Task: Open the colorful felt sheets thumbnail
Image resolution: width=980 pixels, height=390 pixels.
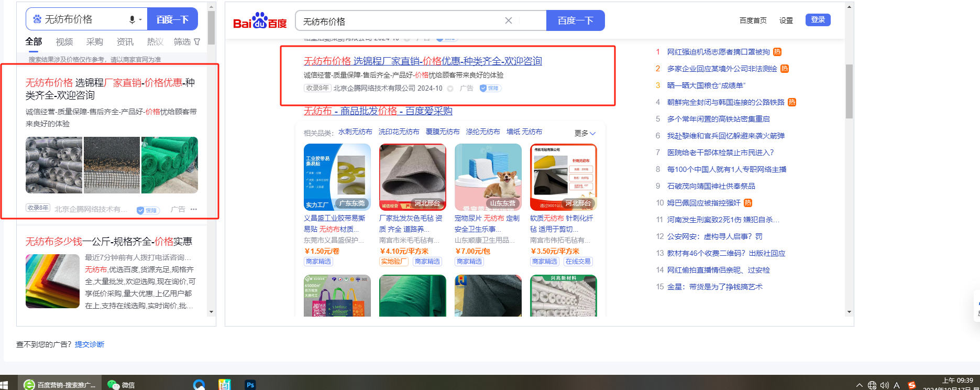Action: tap(52, 281)
